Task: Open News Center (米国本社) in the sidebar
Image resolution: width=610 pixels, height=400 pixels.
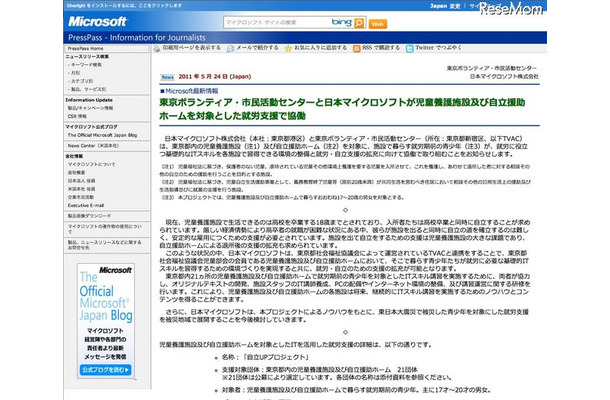Action: [93, 146]
